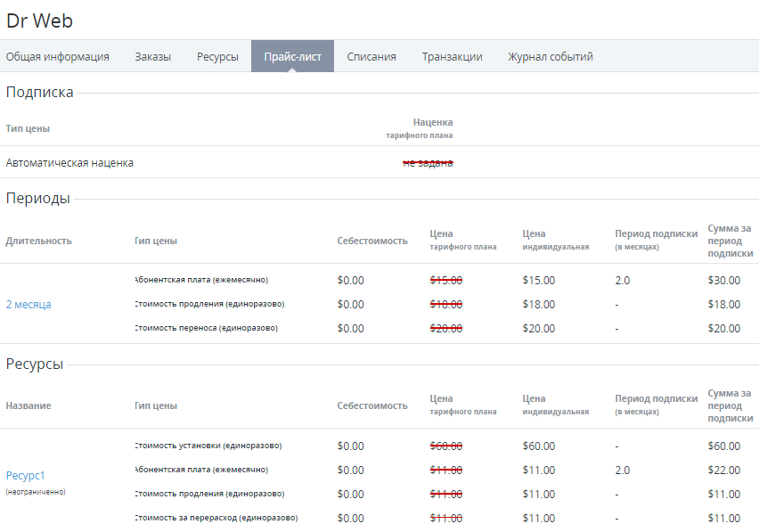Click individual price $60.00
The height and width of the screenshot is (532, 759).
pos(539,446)
